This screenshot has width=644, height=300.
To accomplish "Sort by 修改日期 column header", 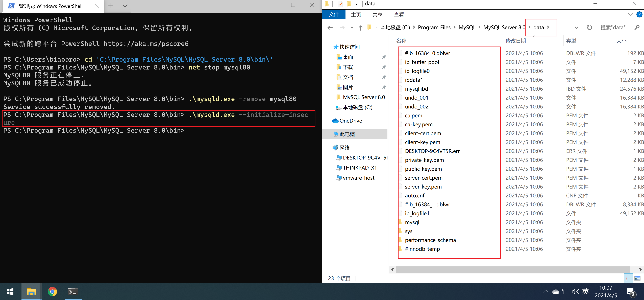I will tap(515, 41).
